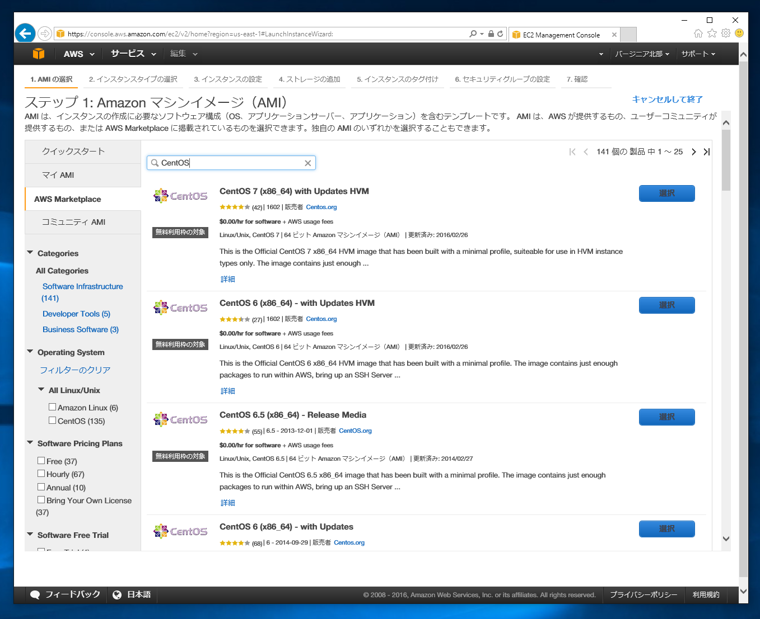760x619 pixels.
Task: Click the feedback speech bubble icon
Action: (x=35, y=595)
